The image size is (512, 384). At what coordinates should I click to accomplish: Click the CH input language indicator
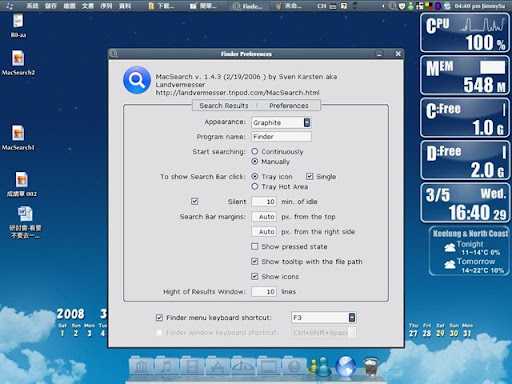(321, 6)
